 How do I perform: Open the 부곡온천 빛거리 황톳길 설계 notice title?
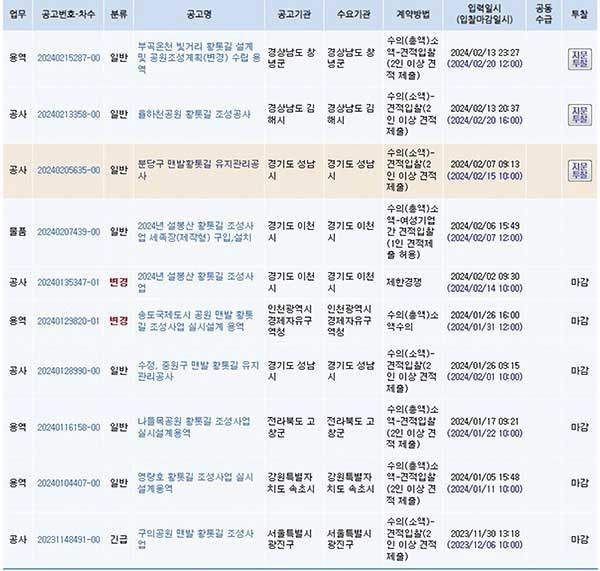click(199, 58)
